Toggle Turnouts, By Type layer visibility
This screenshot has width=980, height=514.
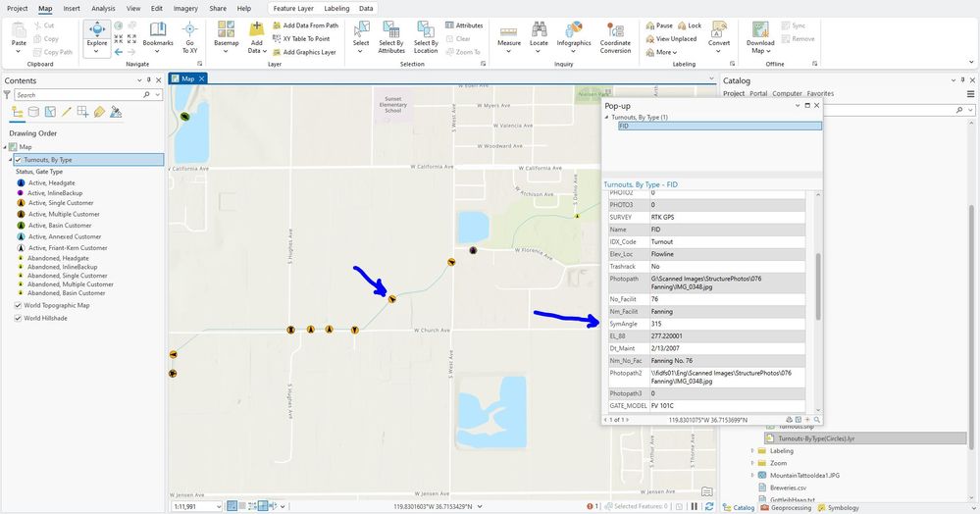point(18,160)
